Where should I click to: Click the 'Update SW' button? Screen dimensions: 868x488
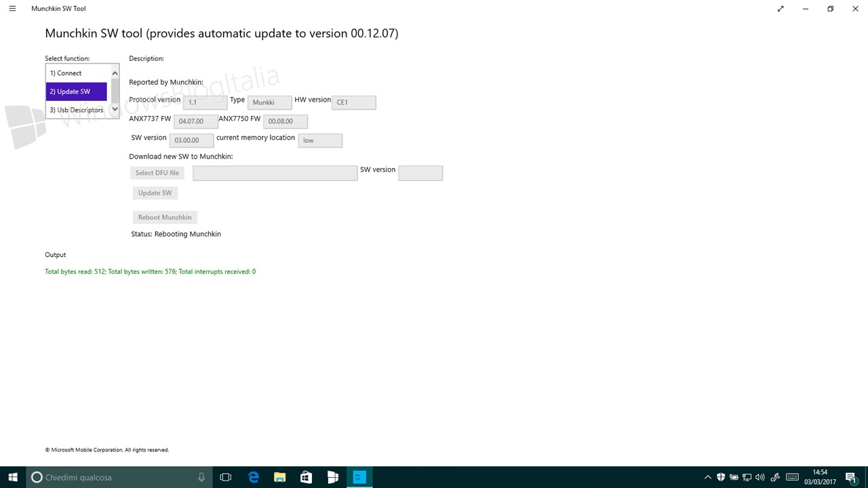(155, 193)
